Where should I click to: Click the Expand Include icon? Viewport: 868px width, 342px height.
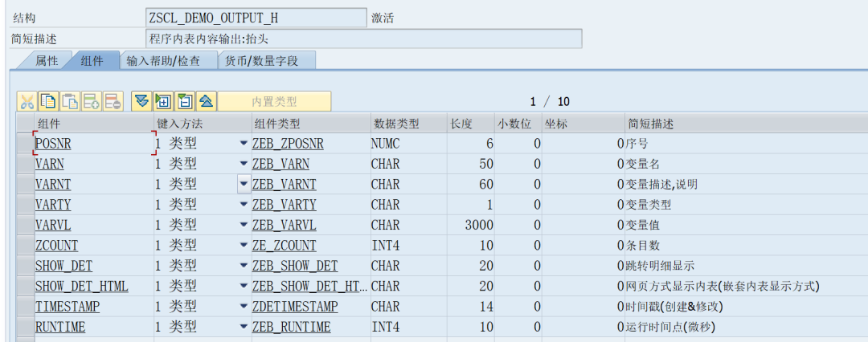(163, 101)
